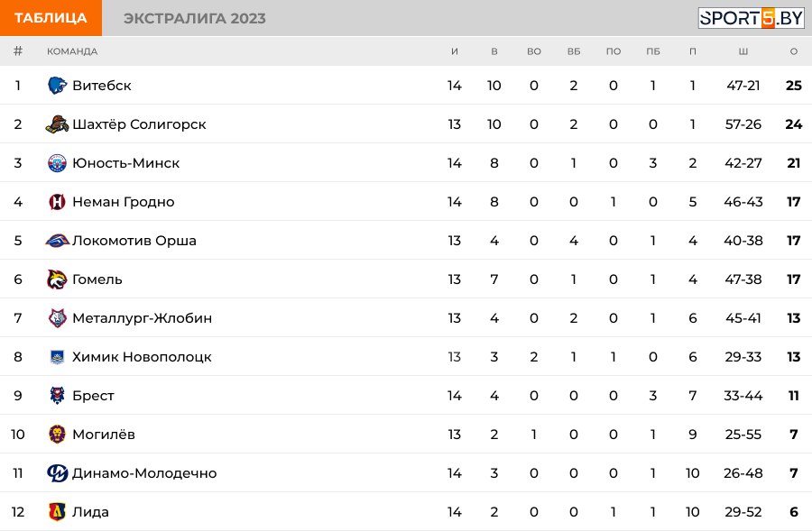Click the Динамо-Молодечно team logo
This screenshot has height=531, width=812.
click(57, 473)
